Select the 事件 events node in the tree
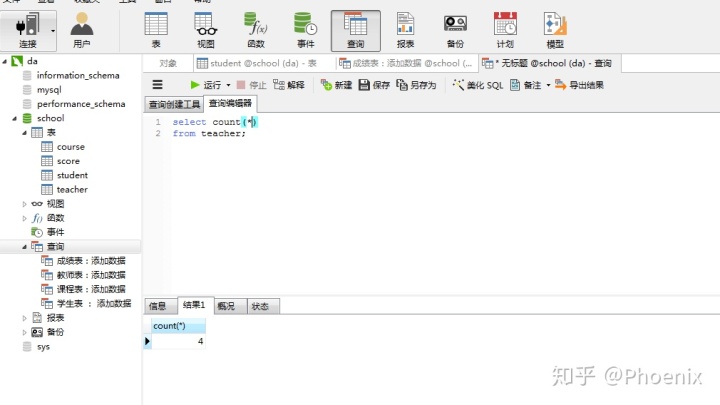 (55, 232)
